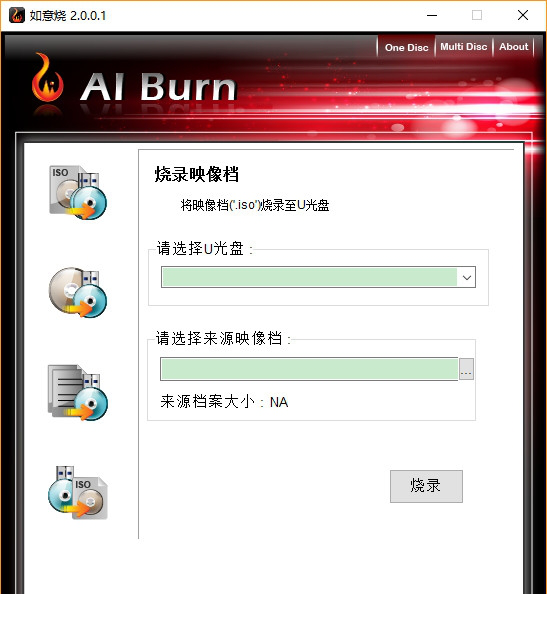Screen dimensions: 547x617
Task: Select the USB-to-ISO backup icon
Action: 78,492
